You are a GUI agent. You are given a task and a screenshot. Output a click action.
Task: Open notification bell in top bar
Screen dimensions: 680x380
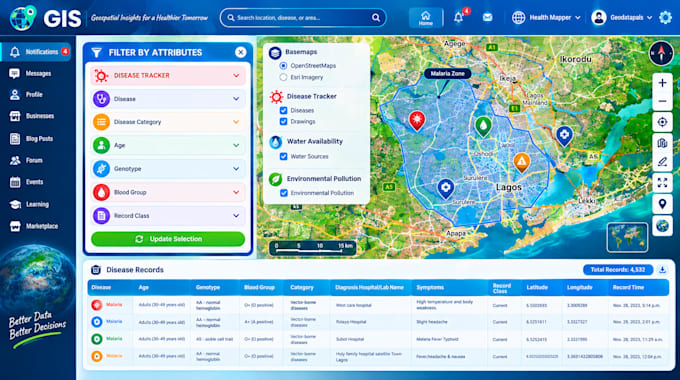point(458,18)
